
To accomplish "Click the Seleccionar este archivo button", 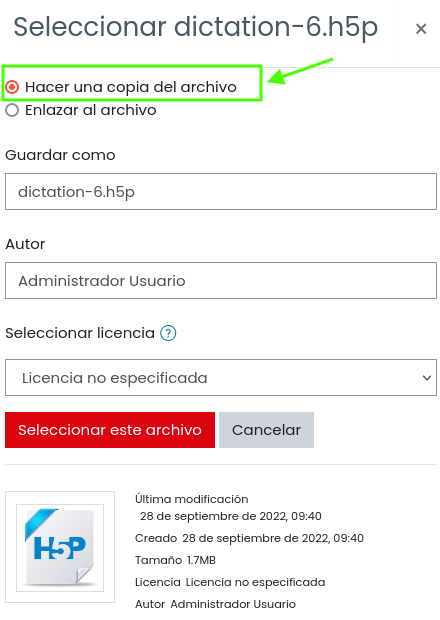I will point(110,430).
